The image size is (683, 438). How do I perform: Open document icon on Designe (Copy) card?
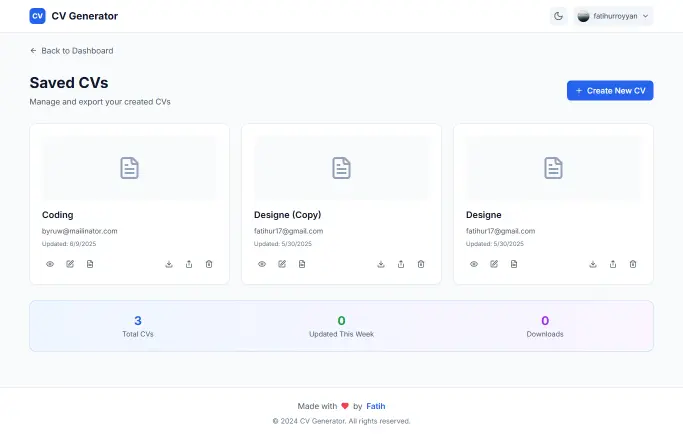302,264
